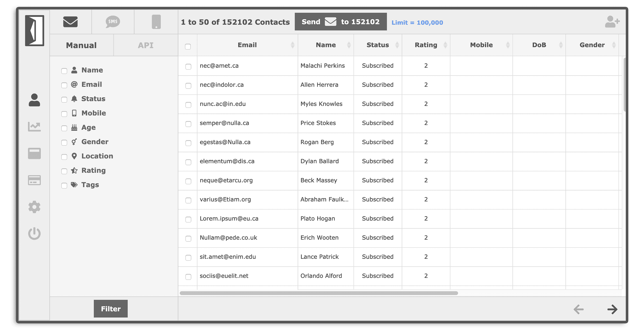This screenshot has height=330, width=644.
Task: Click the Mobile filter label
Action: click(x=94, y=113)
